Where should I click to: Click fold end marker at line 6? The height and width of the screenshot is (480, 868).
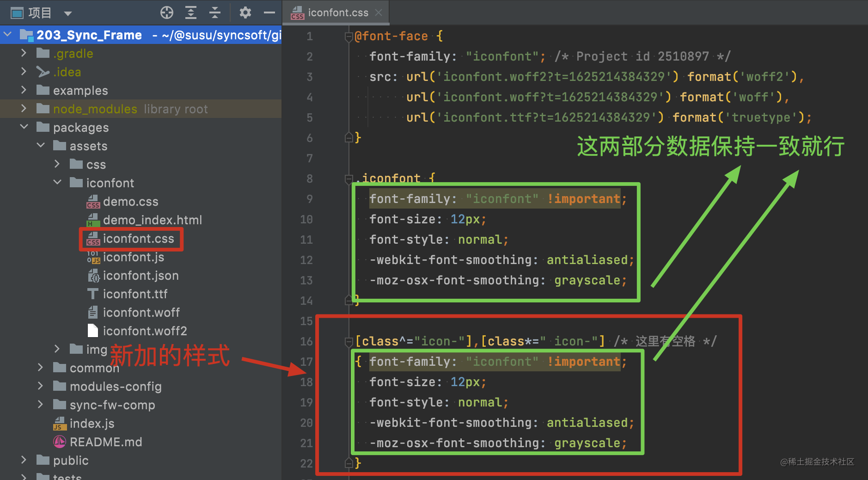click(349, 138)
